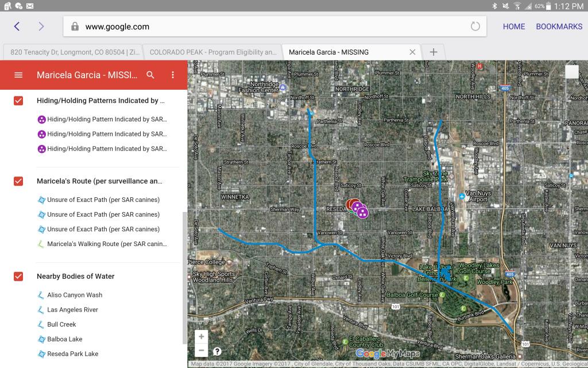Close the Maricela Garcia - MISSING tab
Image resolution: width=588 pixels, height=368 pixels.
(x=412, y=52)
